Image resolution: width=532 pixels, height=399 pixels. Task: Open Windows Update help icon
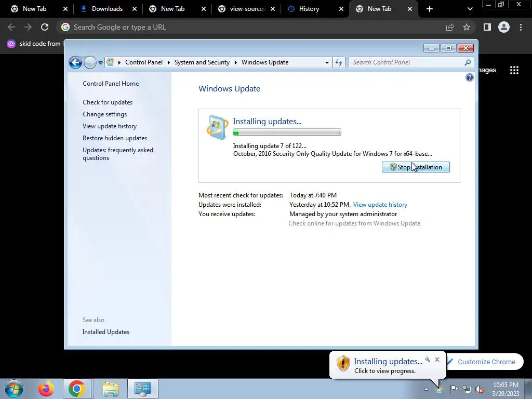[x=469, y=78]
